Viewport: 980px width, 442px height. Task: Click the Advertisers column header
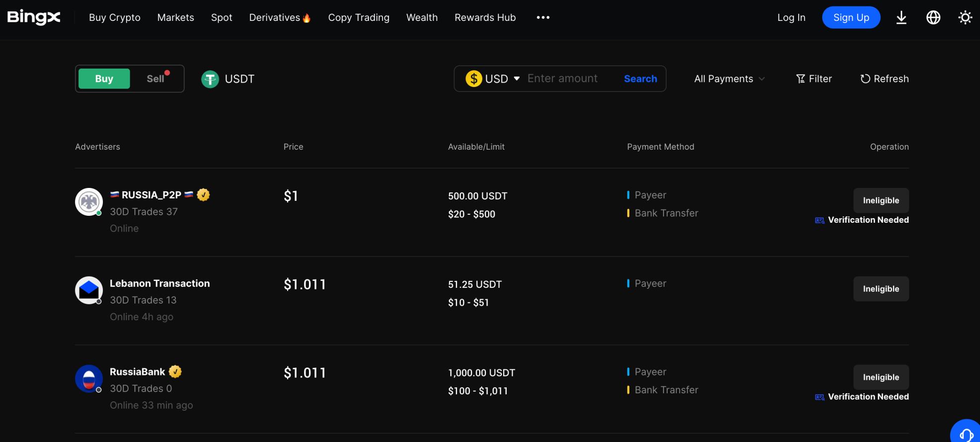(97, 147)
